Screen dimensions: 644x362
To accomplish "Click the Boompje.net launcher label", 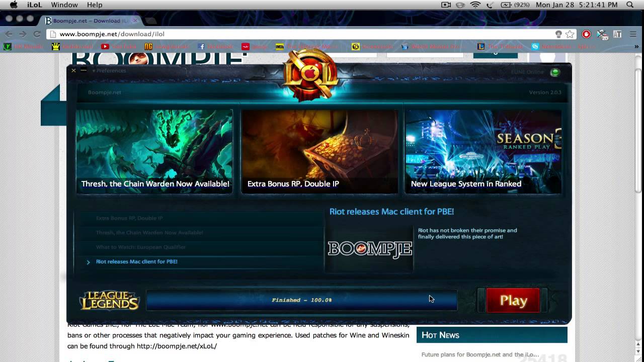I will point(105,93).
